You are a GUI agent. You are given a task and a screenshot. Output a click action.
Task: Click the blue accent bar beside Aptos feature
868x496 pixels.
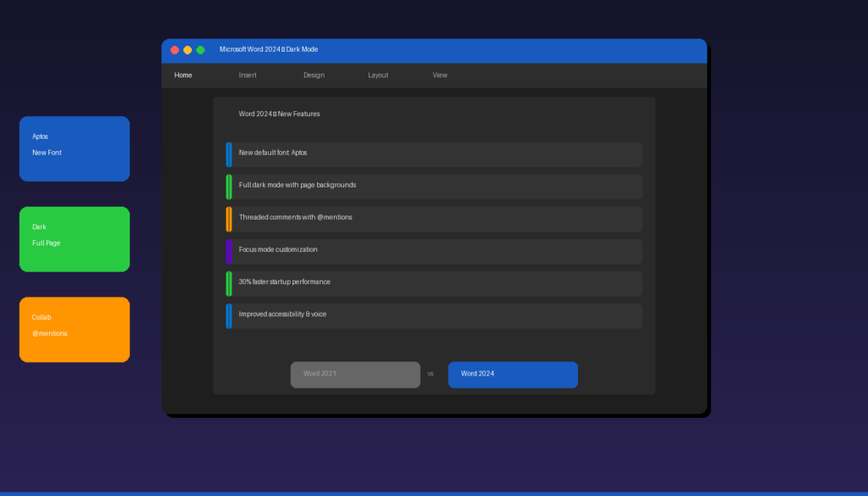(229, 154)
